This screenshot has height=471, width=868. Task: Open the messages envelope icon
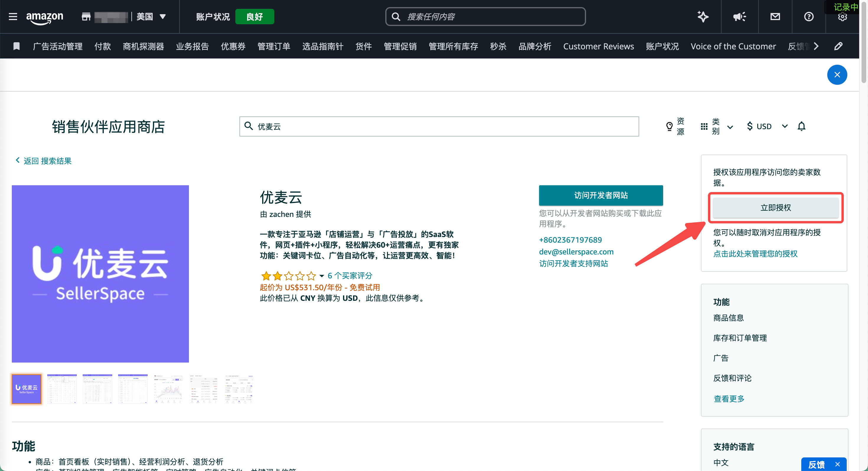click(775, 17)
